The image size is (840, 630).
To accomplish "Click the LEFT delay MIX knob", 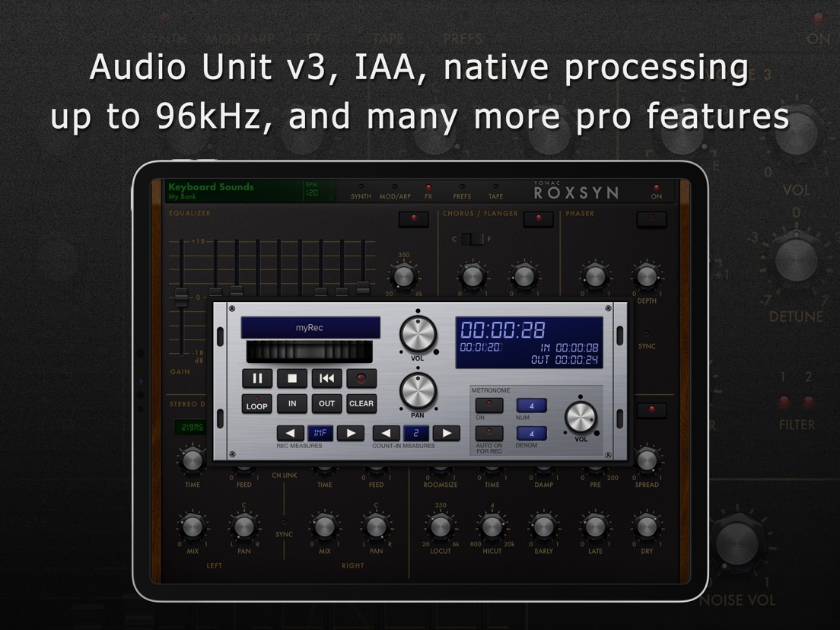I will [x=192, y=527].
